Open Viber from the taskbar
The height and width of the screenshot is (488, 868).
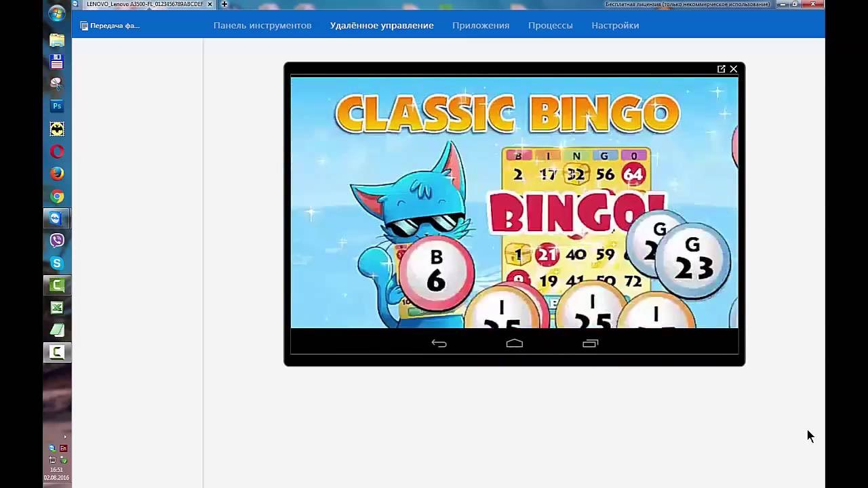pyautogui.click(x=57, y=241)
